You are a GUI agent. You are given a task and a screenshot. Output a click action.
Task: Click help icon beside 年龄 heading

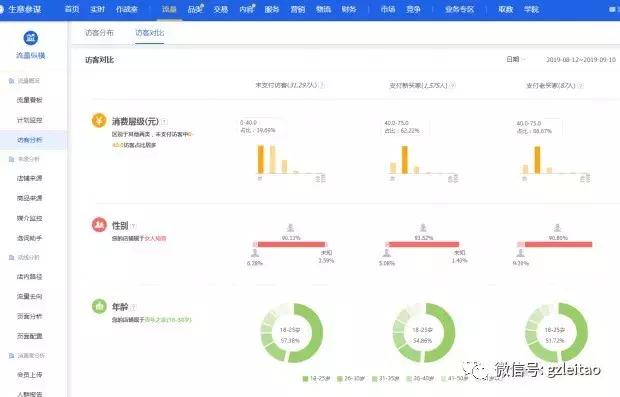(134, 307)
